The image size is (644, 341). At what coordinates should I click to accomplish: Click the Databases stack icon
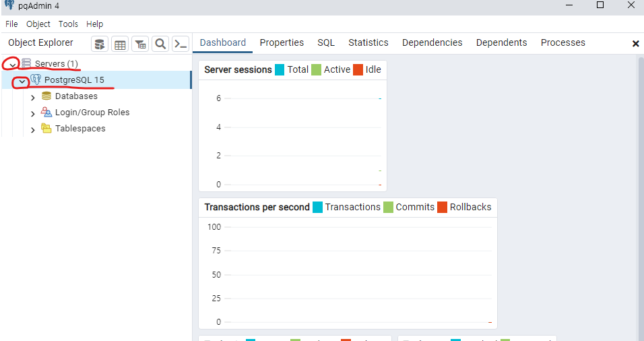(46, 96)
